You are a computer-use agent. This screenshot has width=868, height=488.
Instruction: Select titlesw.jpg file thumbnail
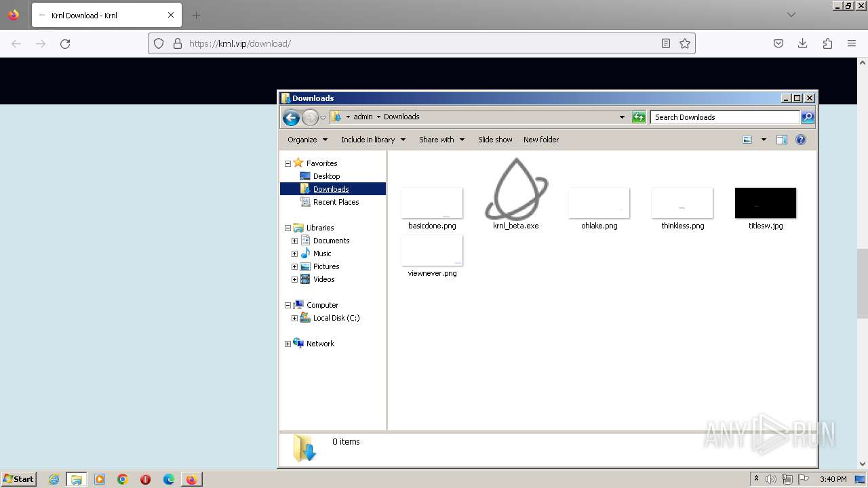pyautogui.click(x=766, y=203)
